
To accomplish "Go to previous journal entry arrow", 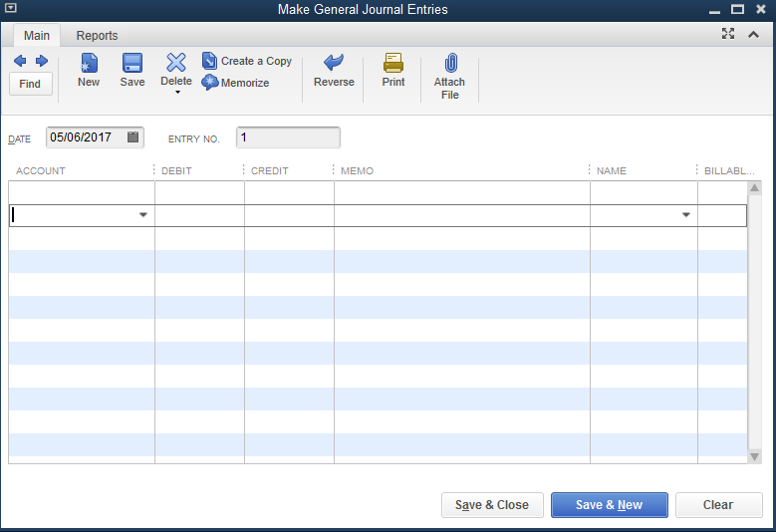I will click(20, 61).
